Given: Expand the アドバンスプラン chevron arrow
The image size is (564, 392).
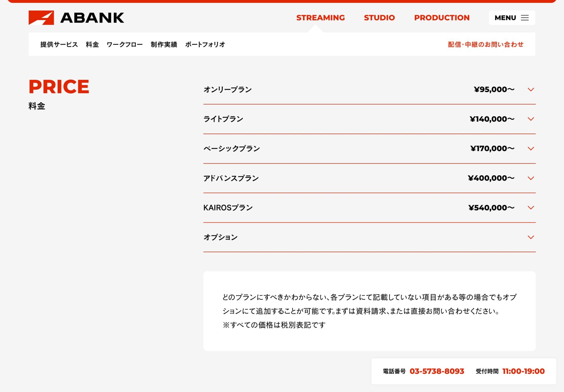Looking at the screenshot, I should (531, 178).
